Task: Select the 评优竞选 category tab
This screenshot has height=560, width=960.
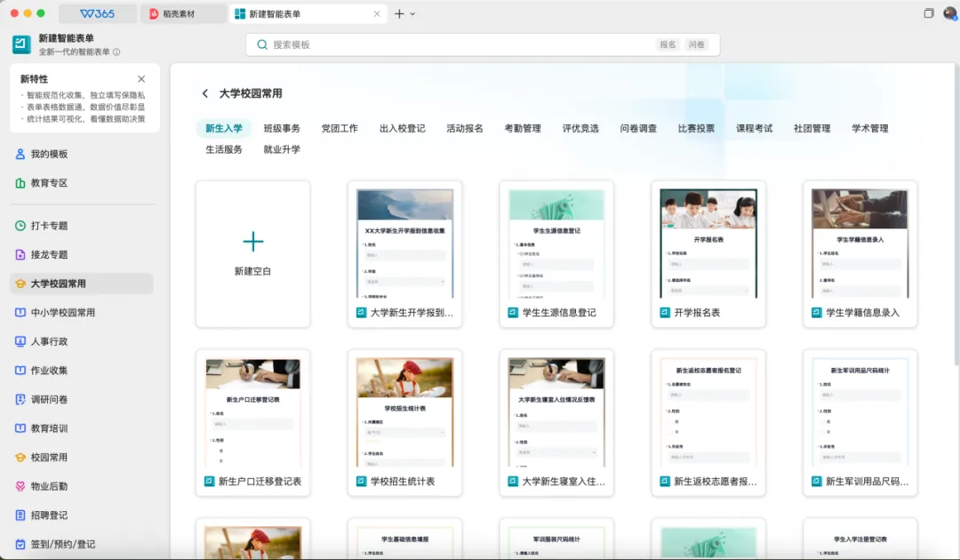Action: [580, 129]
